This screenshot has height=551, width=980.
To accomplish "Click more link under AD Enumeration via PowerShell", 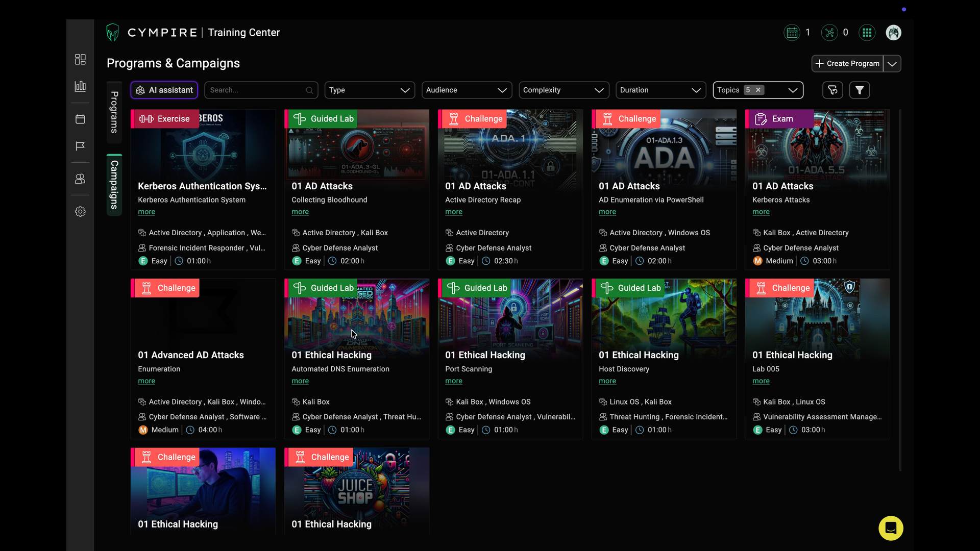I will pos(607,212).
